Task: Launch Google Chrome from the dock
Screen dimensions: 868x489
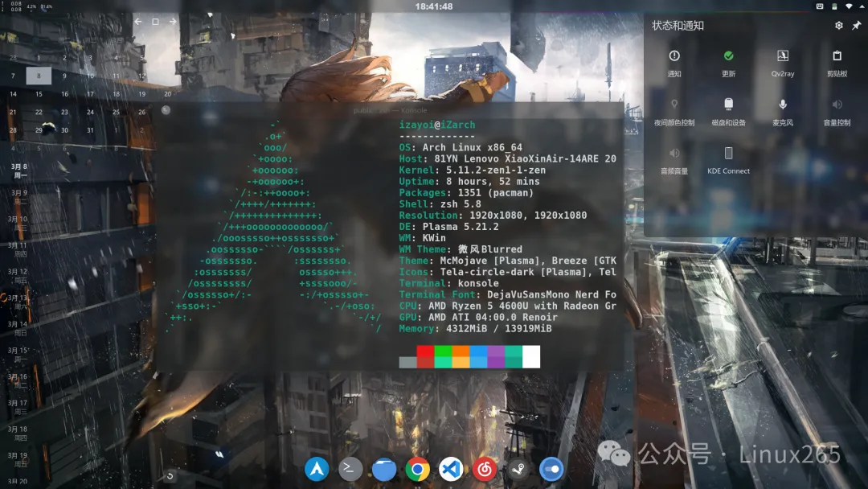Action: point(417,470)
